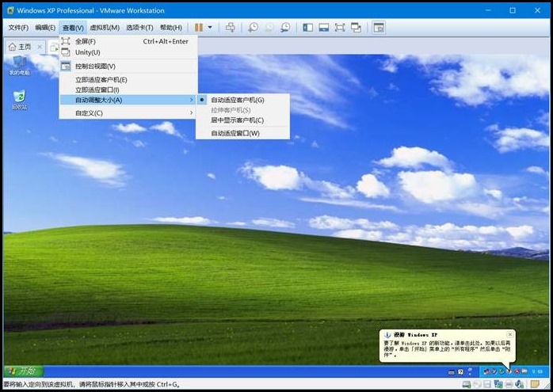The image size is (553, 392).
Task: Select 立即适应客户机(E) menu entry
Action: click(128, 80)
